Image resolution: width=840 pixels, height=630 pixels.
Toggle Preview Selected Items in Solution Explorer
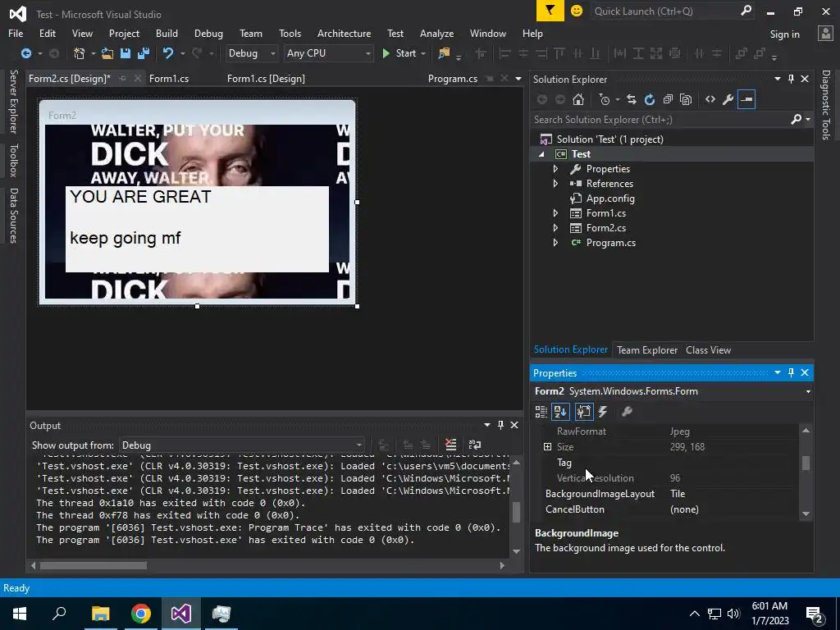coord(746,99)
